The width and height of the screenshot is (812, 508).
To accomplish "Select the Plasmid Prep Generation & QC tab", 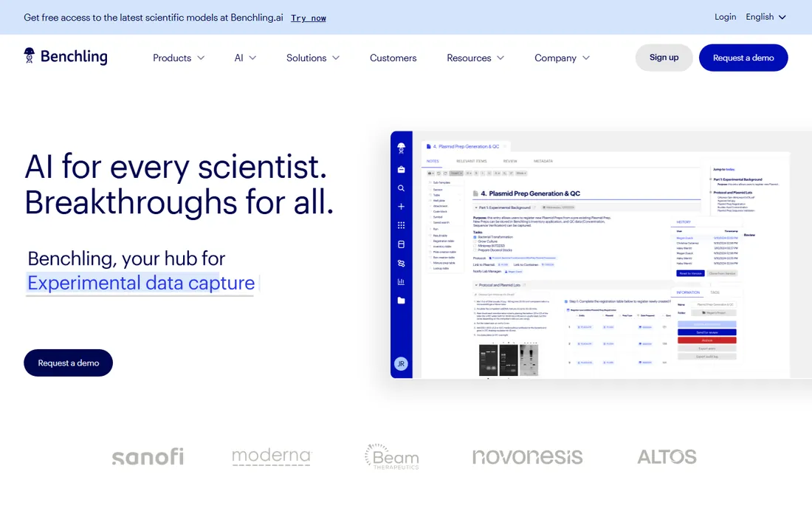I will 465,146.
